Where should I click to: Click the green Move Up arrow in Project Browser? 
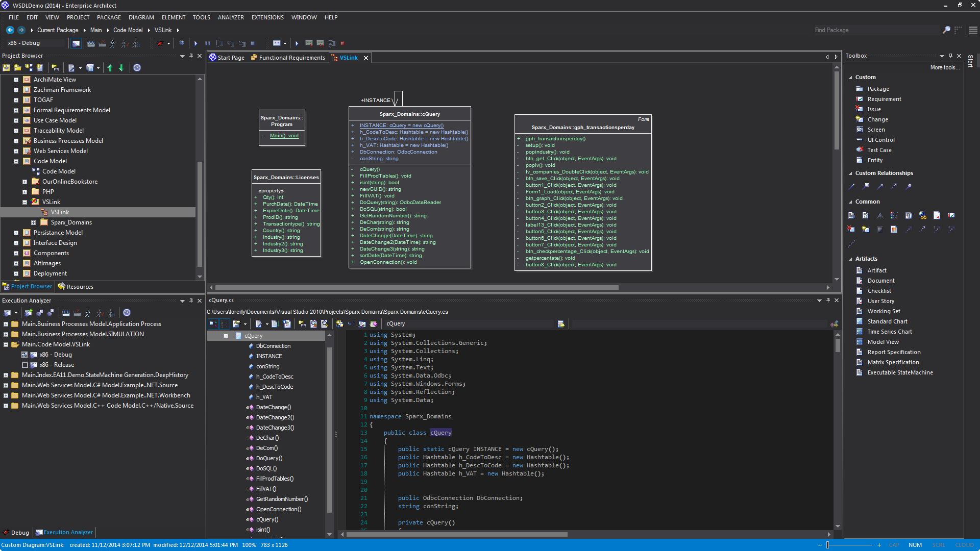tap(109, 68)
